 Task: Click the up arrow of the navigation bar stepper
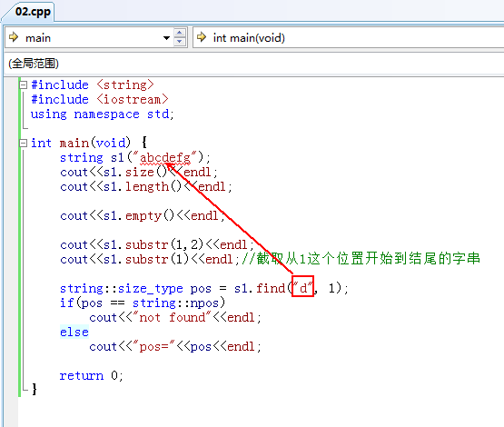point(180,33)
